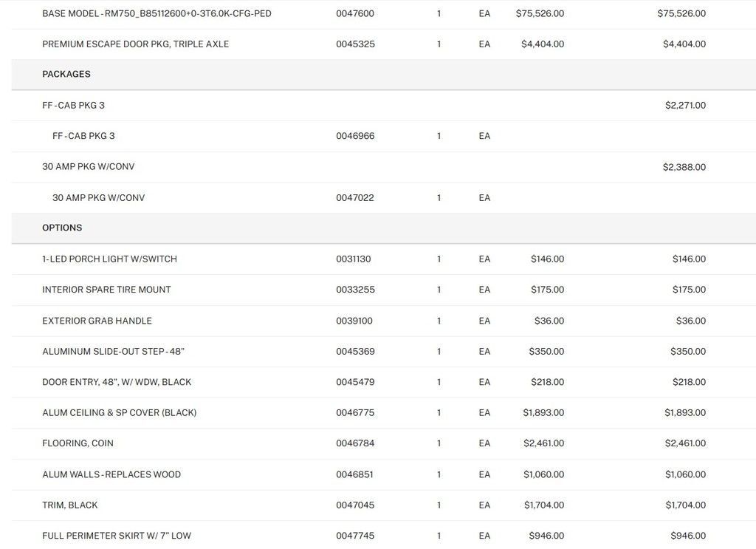Click INTERIOR SPARE TIRE MOUNT option

tap(106, 290)
